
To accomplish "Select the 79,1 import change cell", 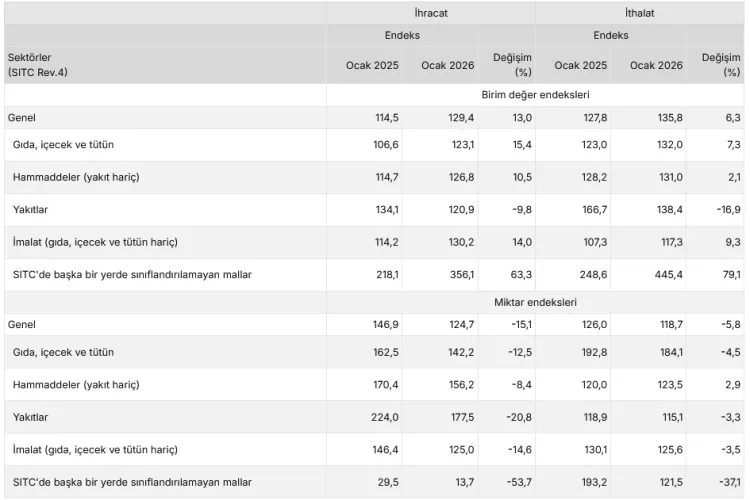I will (x=729, y=275).
